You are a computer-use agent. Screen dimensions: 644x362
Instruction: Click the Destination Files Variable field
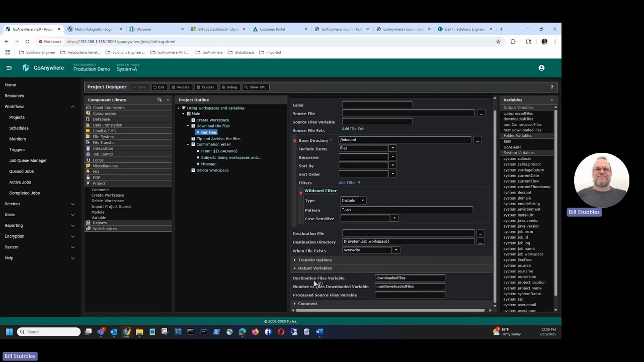(x=410, y=278)
